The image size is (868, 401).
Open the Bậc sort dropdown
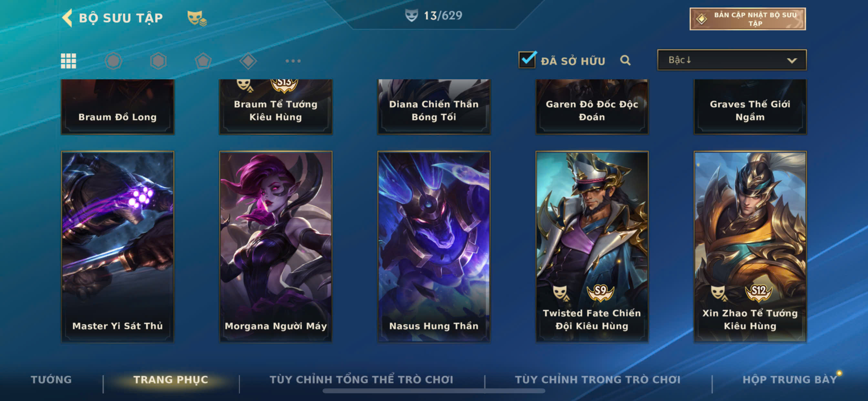732,60
